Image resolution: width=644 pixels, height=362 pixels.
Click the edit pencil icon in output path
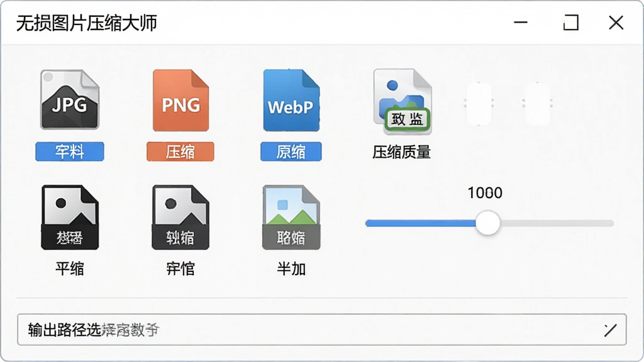coord(610,330)
